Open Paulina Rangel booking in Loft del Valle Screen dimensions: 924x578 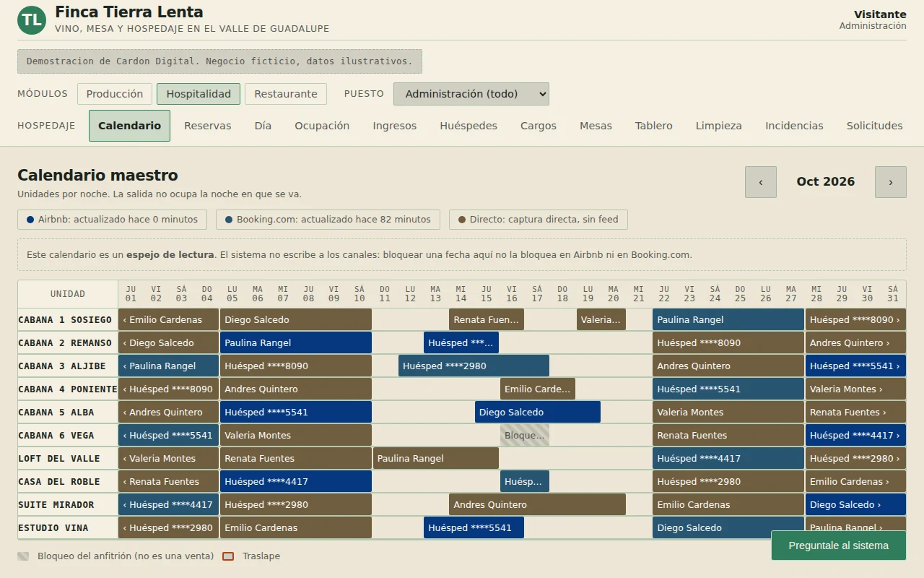tap(436, 458)
